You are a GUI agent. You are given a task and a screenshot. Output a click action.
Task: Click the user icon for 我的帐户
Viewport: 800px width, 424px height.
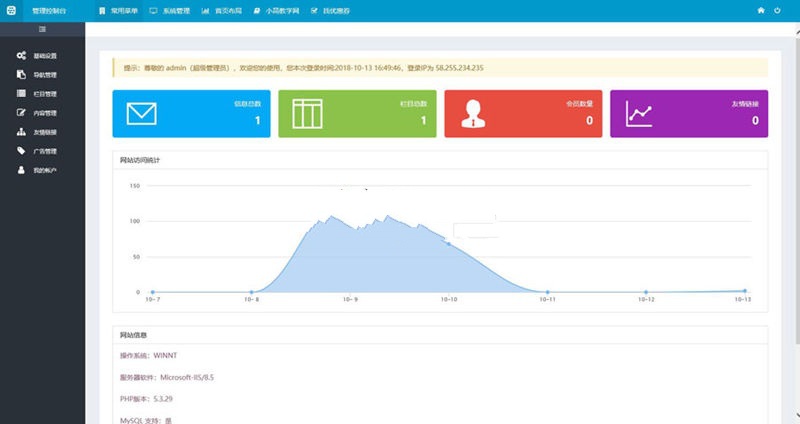[x=21, y=170]
